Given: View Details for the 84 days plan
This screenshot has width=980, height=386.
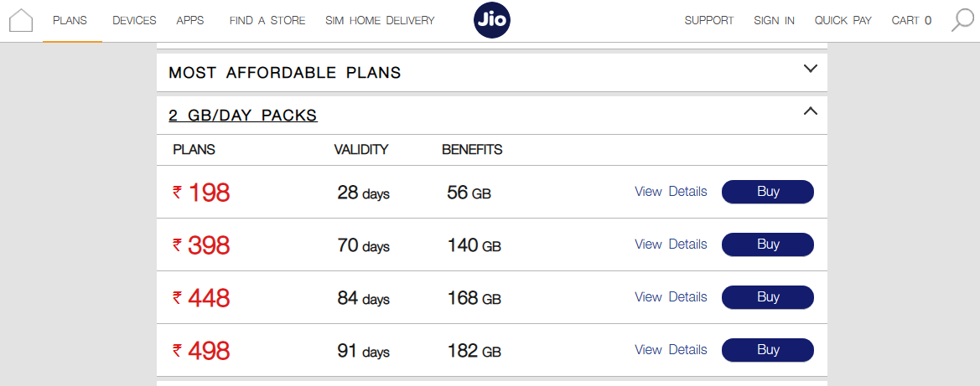Looking at the screenshot, I should pyautogui.click(x=671, y=297).
